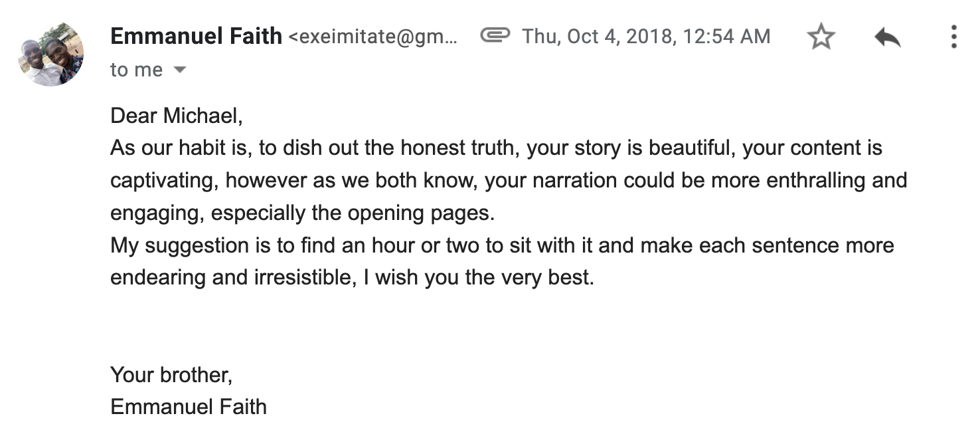
Task: Click the 'Dear Michael,' greeting
Action: [x=177, y=116]
